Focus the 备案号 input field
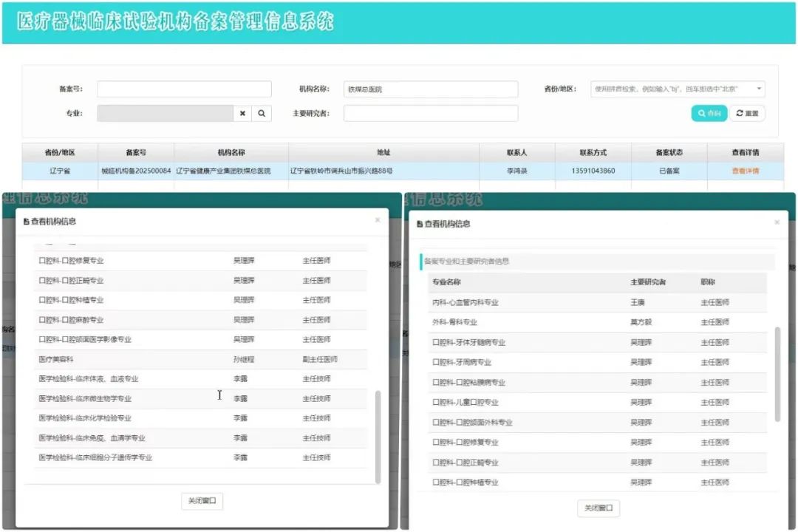 coord(184,89)
